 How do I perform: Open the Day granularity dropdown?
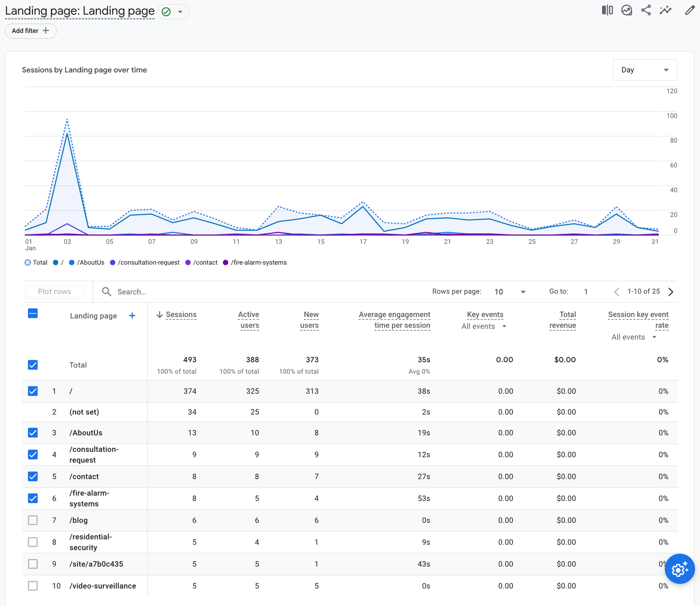[x=645, y=70]
